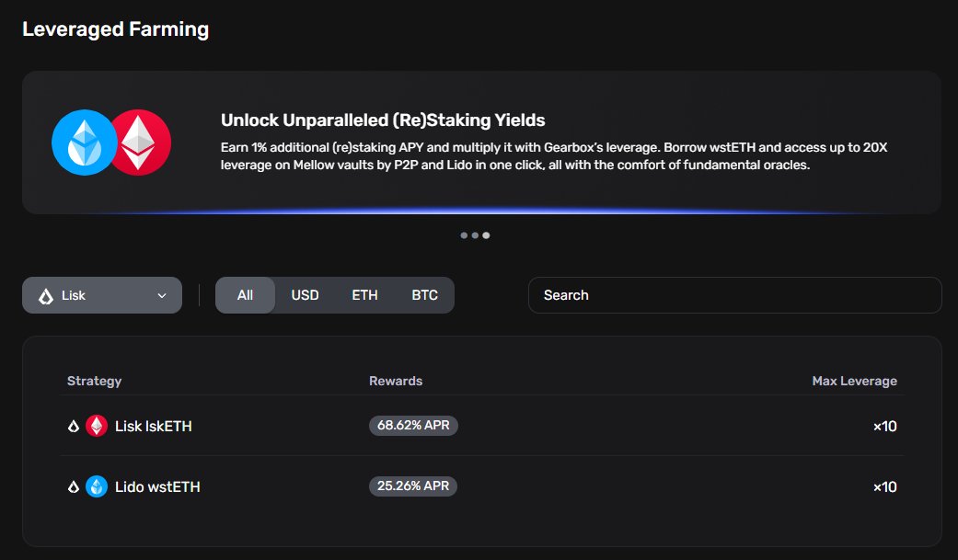Select the USD filter tab
Image resolution: width=958 pixels, height=560 pixels.
click(x=305, y=295)
